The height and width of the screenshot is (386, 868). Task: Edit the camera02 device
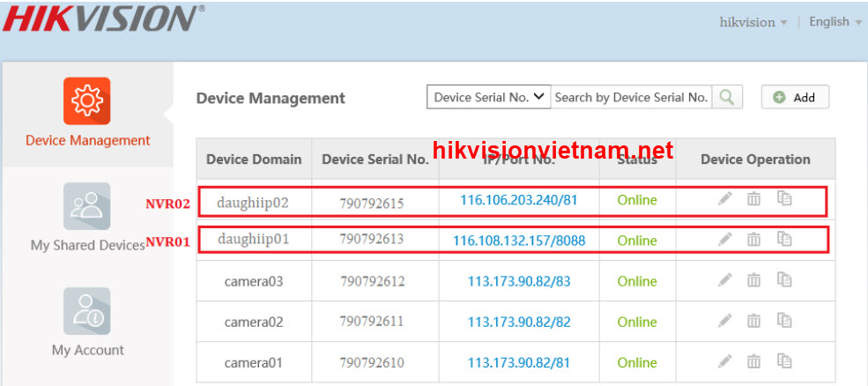(x=724, y=320)
